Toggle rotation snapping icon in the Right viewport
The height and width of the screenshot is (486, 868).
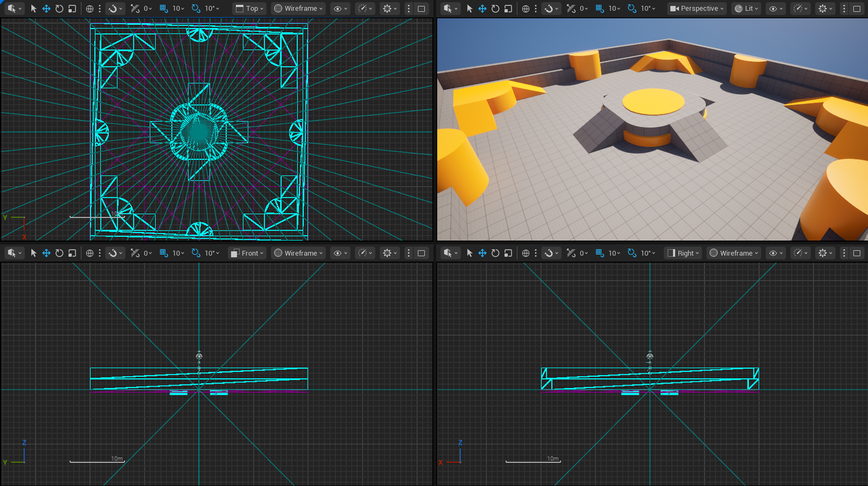click(x=632, y=253)
